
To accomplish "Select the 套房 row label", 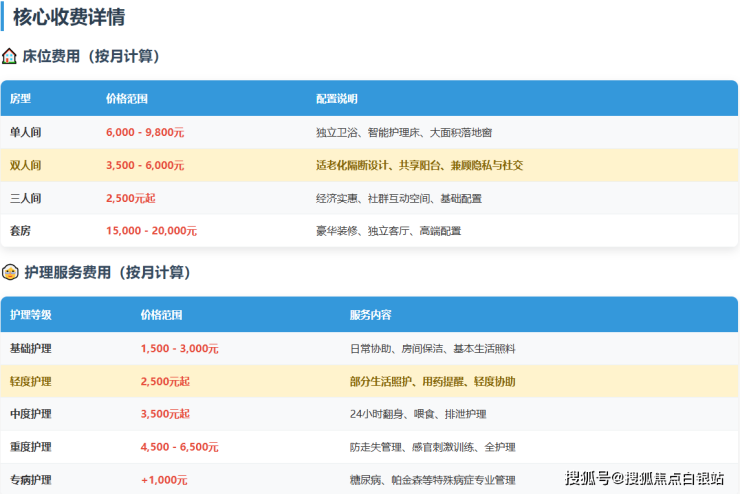I will (21, 231).
